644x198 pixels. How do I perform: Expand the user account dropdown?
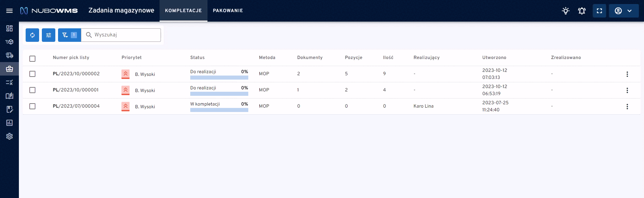pyautogui.click(x=623, y=11)
